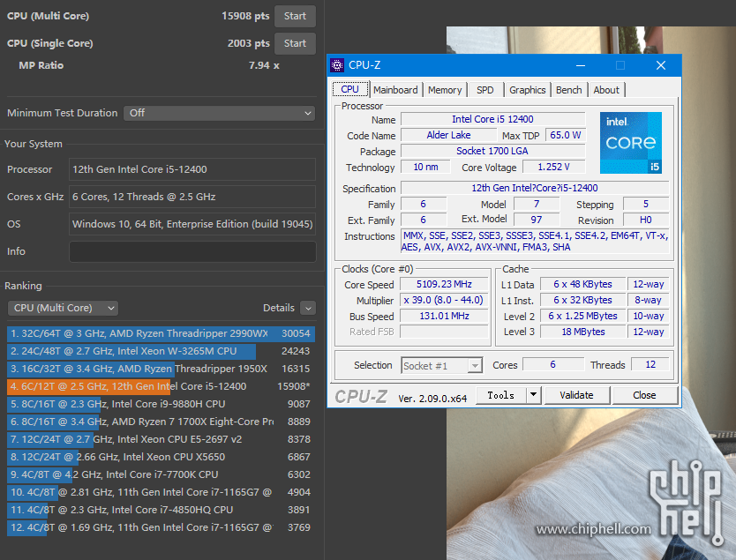This screenshot has height=560, width=736.
Task: Close the CPU-Z window with the X
Action: (x=661, y=65)
